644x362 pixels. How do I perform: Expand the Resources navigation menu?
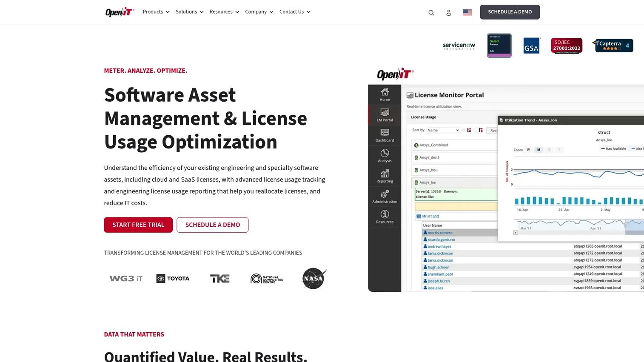(x=224, y=12)
